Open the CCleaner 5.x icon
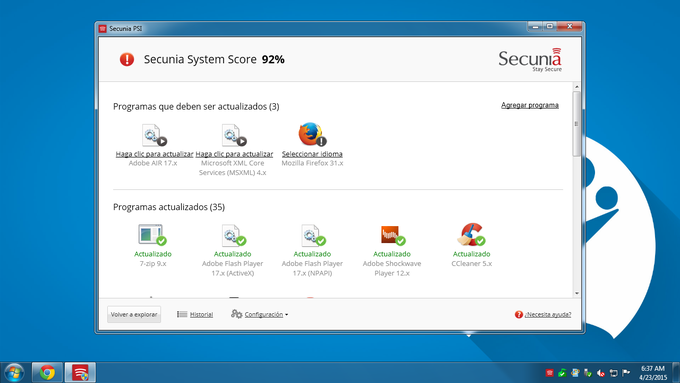Viewport: 680px width, 383px height. [471, 235]
